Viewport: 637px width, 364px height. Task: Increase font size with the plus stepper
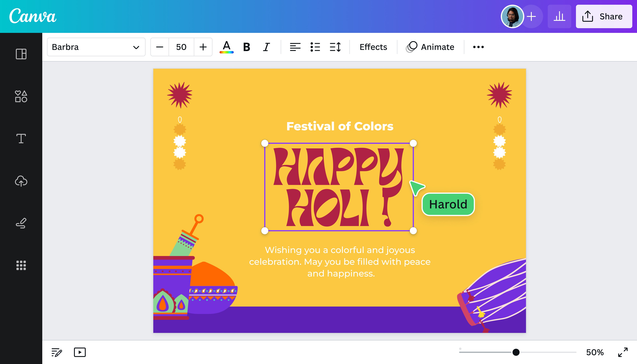[x=203, y=47]
